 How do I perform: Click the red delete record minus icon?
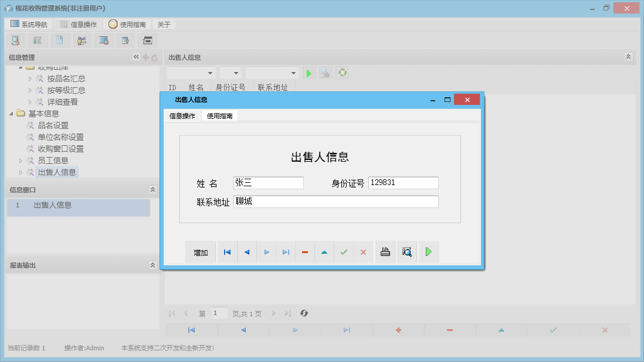click(x=304, y=252)
